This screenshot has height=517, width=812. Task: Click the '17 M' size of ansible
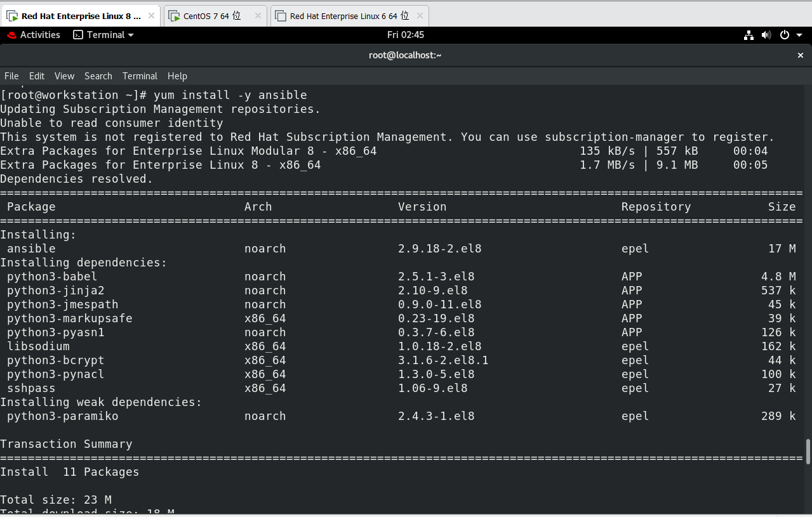[782, 249]
